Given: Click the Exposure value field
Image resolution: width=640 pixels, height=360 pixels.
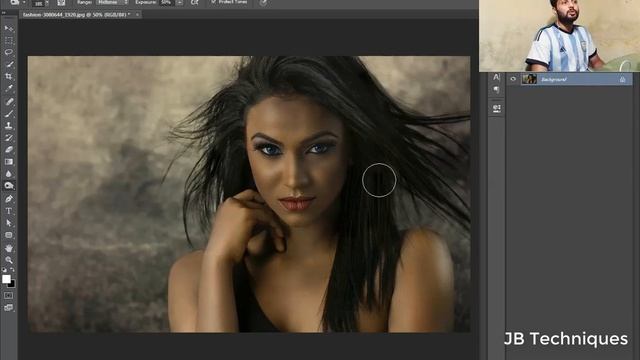Looking at the screenshot, I should click(x=167, y=2).
